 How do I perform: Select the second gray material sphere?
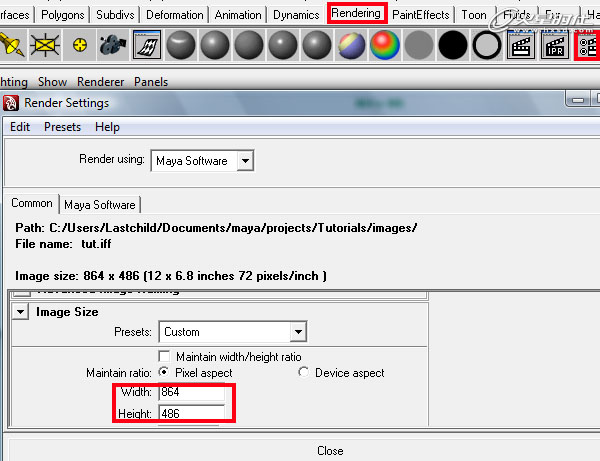[215, 45]
